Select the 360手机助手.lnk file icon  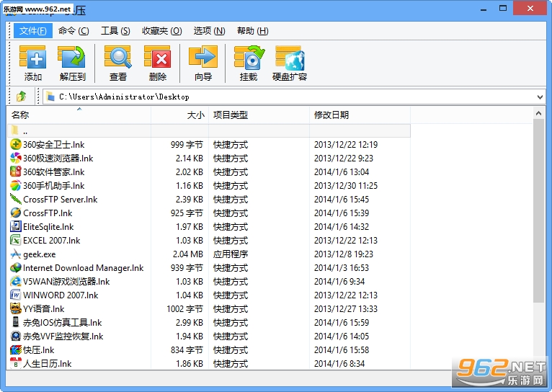(x=15, y=185)
